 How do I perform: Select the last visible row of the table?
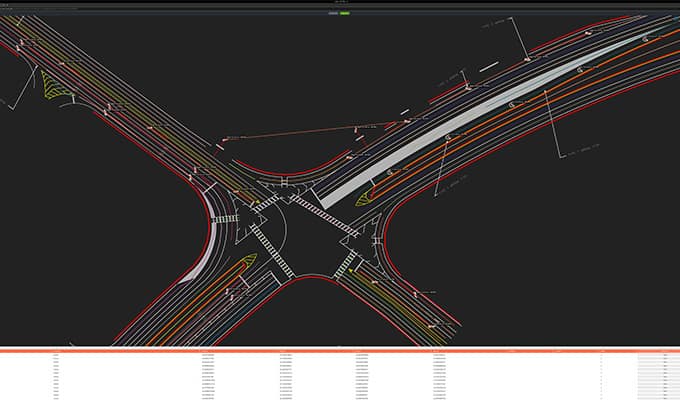pos(340,397)
